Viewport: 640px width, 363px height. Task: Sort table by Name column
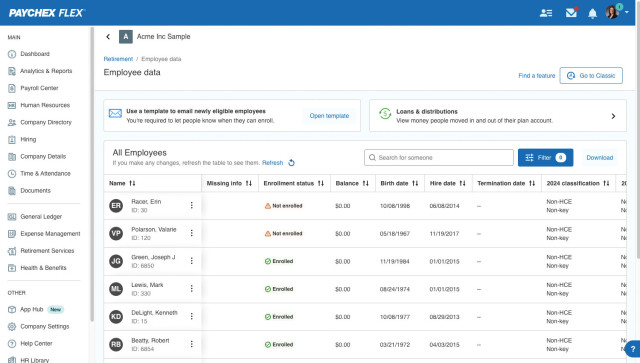(x=132, y=183)
